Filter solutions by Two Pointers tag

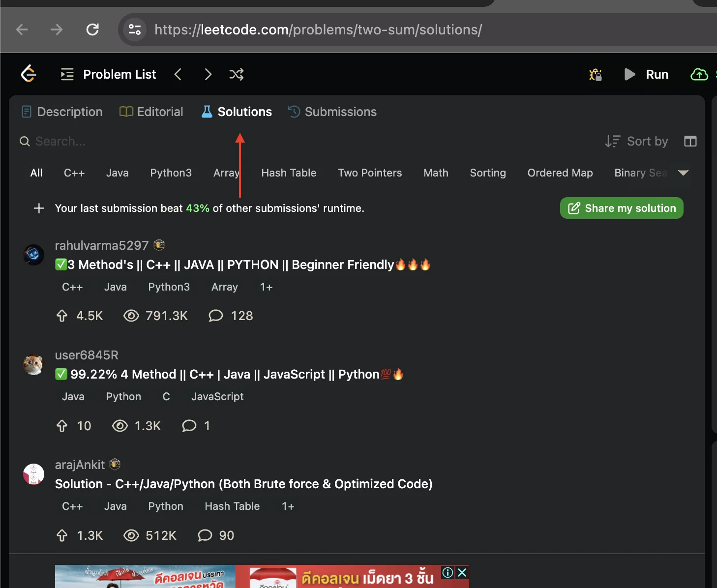click(370, 173)
